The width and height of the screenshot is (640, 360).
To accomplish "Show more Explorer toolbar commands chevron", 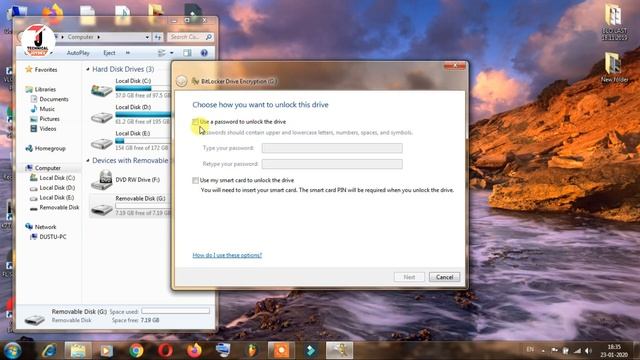I will point(128,53).
